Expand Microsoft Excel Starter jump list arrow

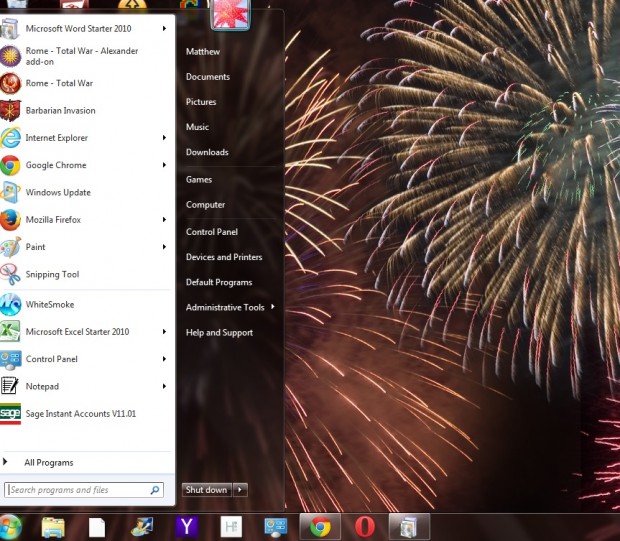tap(164, 332)
